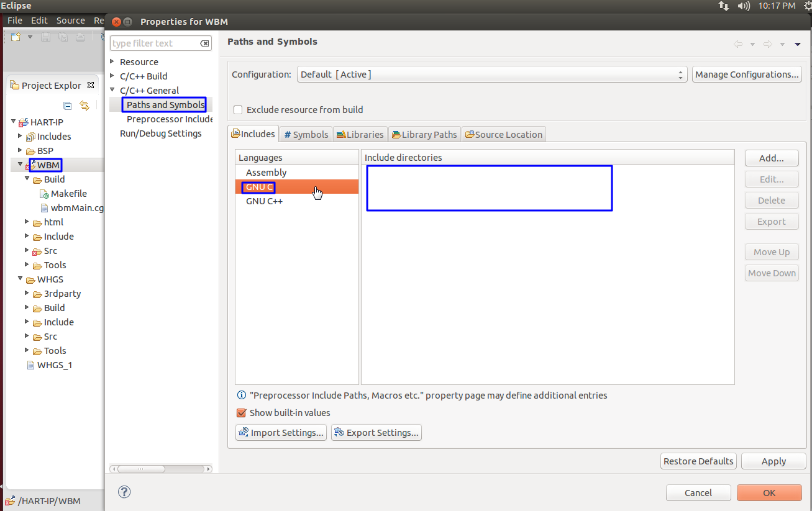Image resolution: width=812 pixels, height=511 pixels.
Task: Click the Collapse All icon in Project Explorer
Action: (x=67, y=106)
